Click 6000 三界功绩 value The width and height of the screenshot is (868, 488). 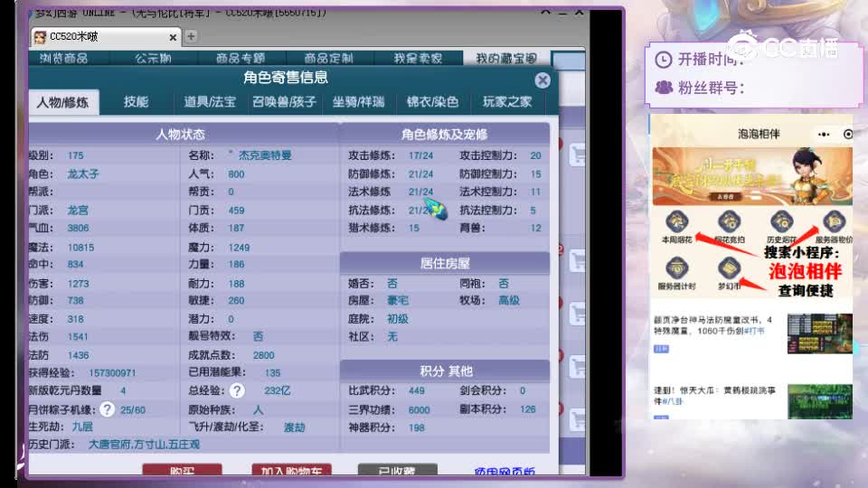(419, 410)
